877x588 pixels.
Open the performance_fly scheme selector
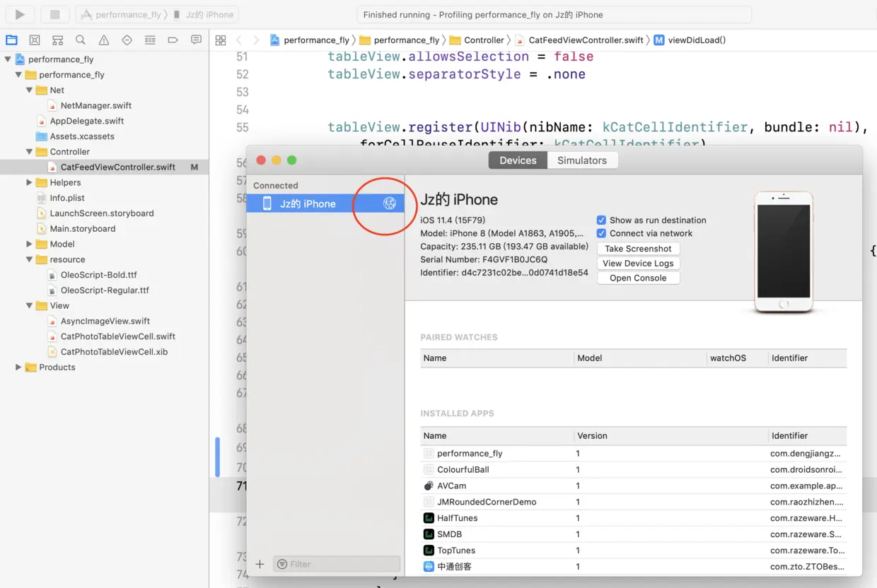point(121,15)
